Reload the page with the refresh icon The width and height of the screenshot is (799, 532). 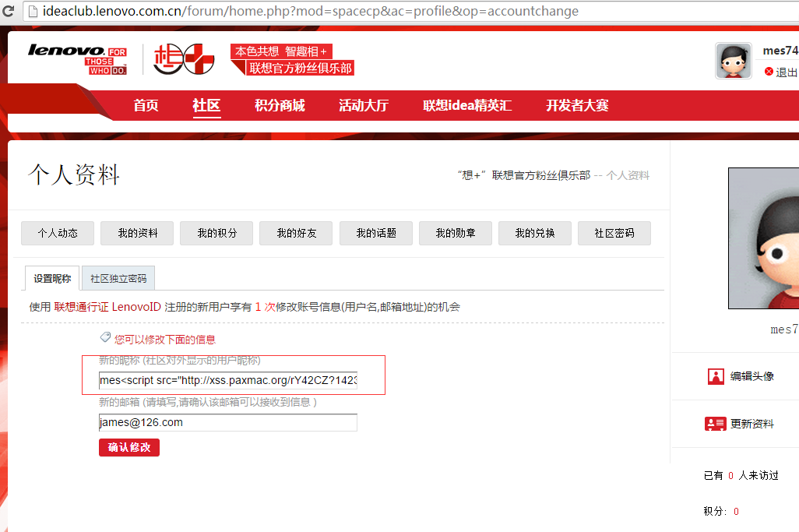click(8, 11)
